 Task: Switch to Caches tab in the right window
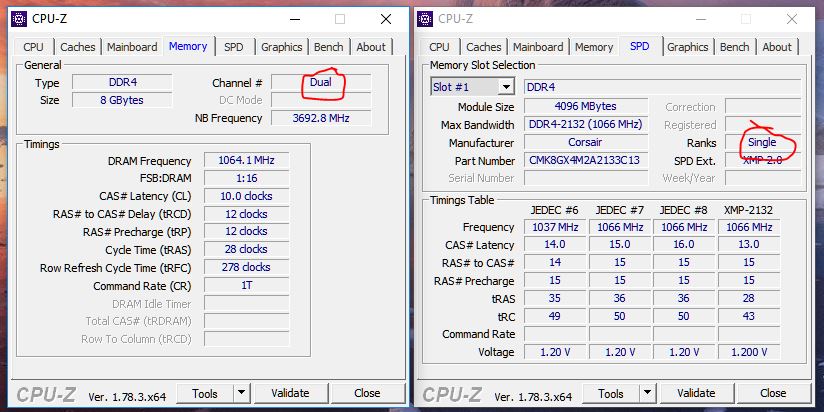(483, 47)
